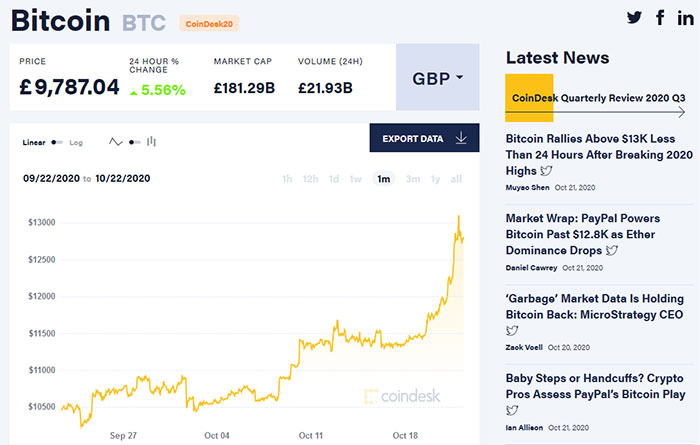
Task: Click author name Daniel Cawrey
Action: [531, 268]
